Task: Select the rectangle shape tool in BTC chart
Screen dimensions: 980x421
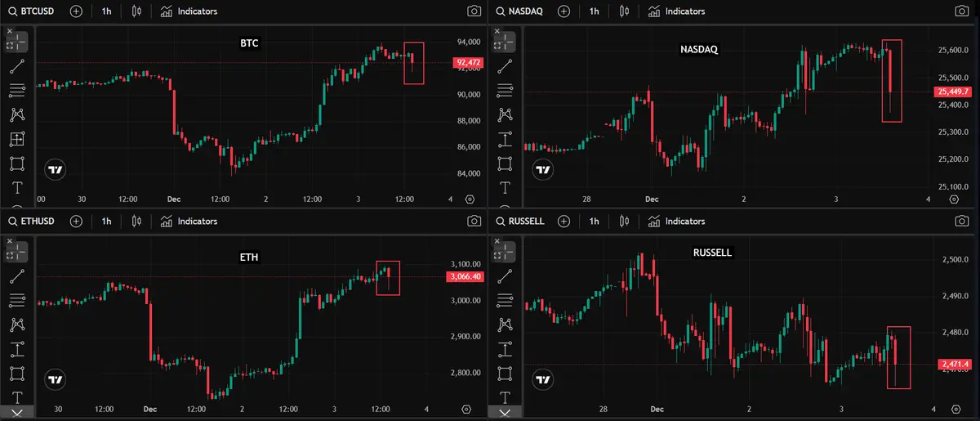Action: [18, 163]
